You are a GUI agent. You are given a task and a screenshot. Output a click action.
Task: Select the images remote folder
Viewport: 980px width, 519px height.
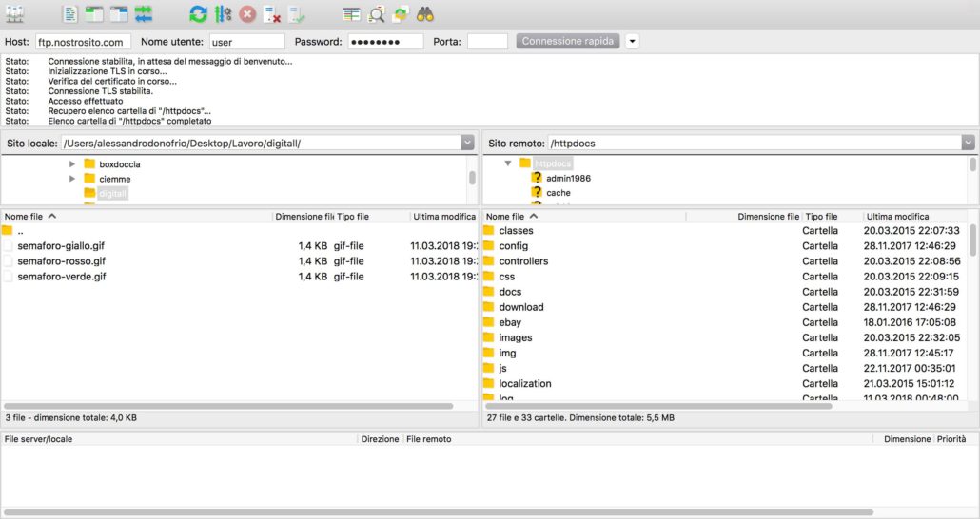516,337
